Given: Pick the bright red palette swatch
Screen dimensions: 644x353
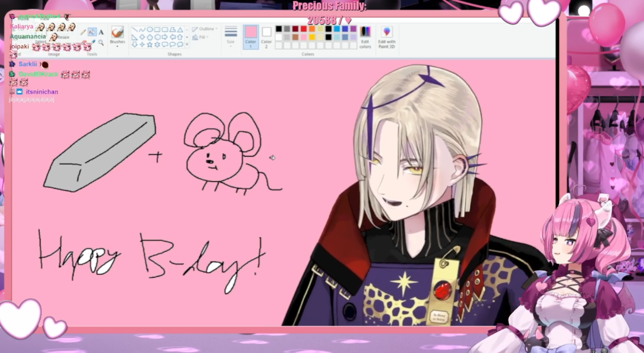Looking at the screenshot, I should tap(304, 29).
